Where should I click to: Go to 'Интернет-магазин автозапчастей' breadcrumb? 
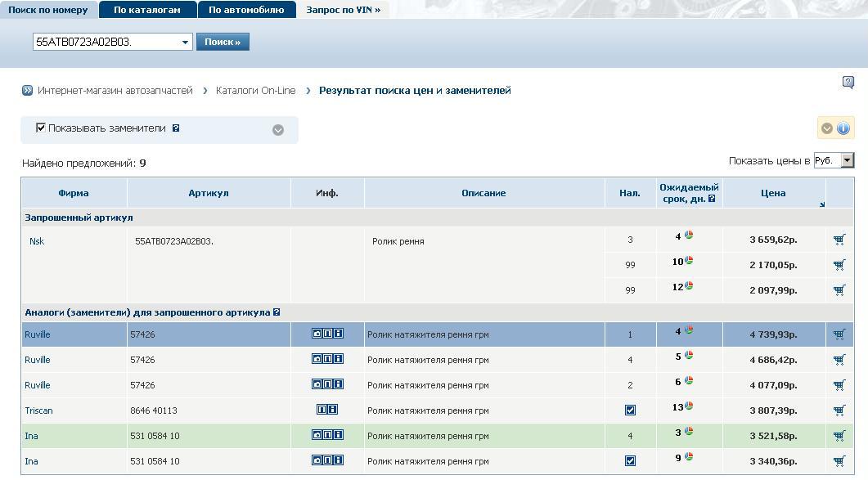click(115, 90)
